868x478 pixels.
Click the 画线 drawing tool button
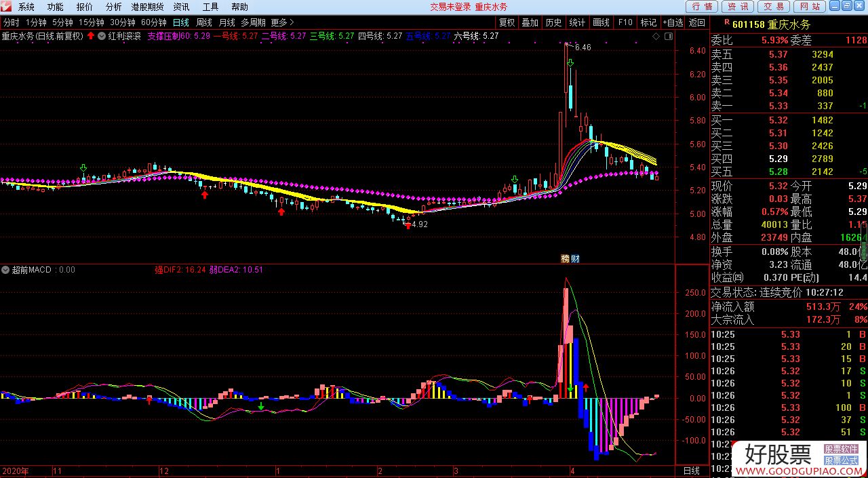601,22
